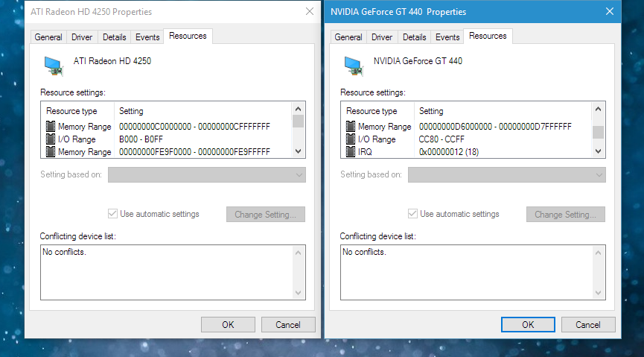Click chip icon beside FE9F0000 Memory Range in ATI window

(51, 152)
